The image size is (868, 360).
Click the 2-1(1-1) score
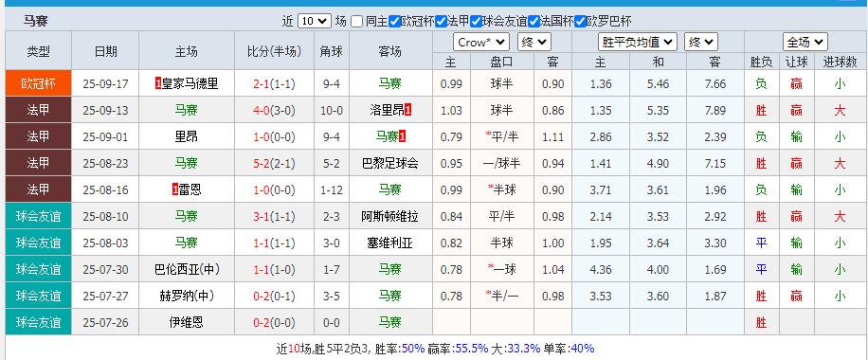(274, 84)
